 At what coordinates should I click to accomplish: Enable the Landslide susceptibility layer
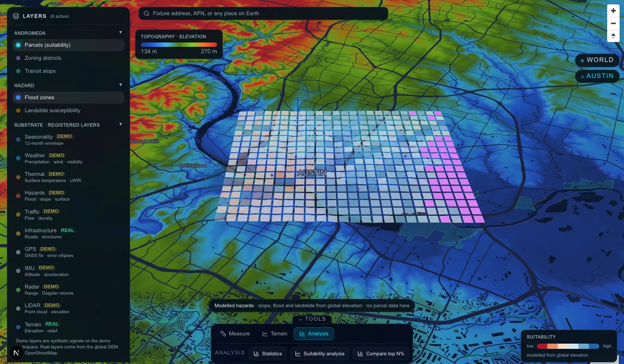[x=68, y=110]
